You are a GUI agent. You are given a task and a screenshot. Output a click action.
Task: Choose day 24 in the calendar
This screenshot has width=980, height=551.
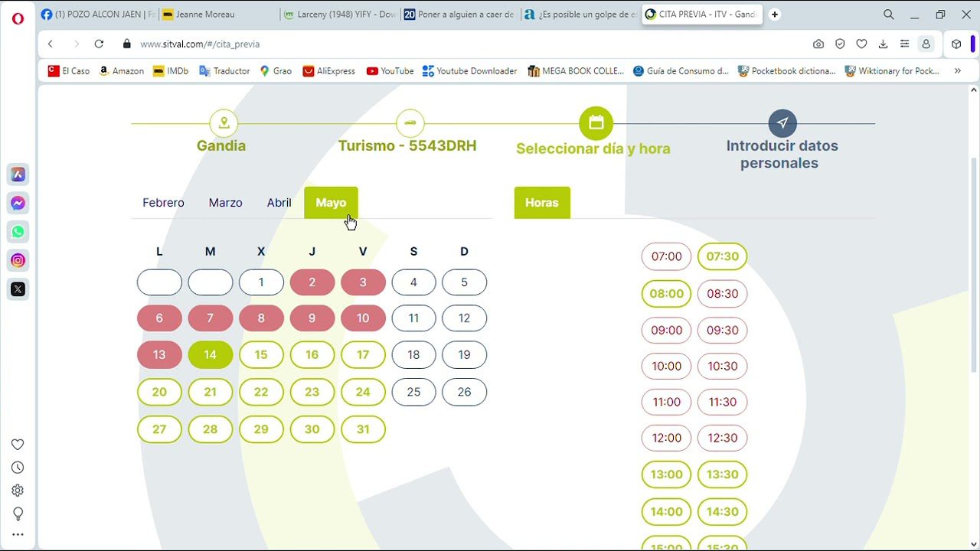(x=363, y=392)
